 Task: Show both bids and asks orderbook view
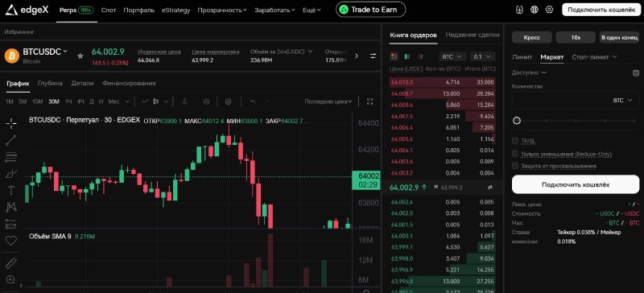coord(394,56)
